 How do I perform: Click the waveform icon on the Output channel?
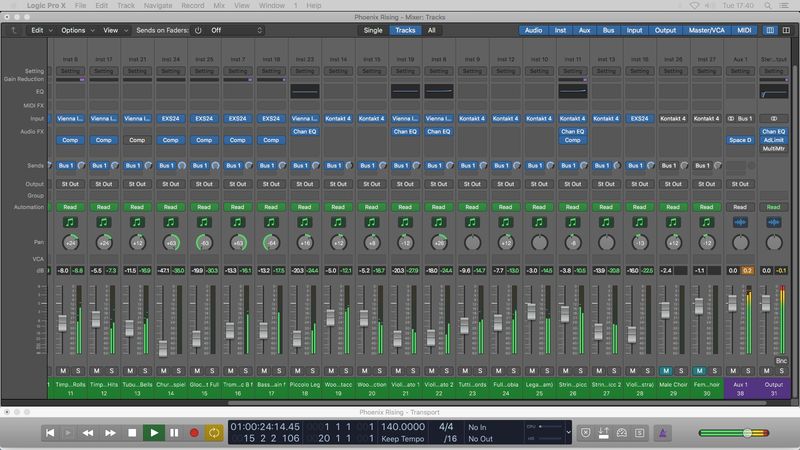[x=773, y=222]
